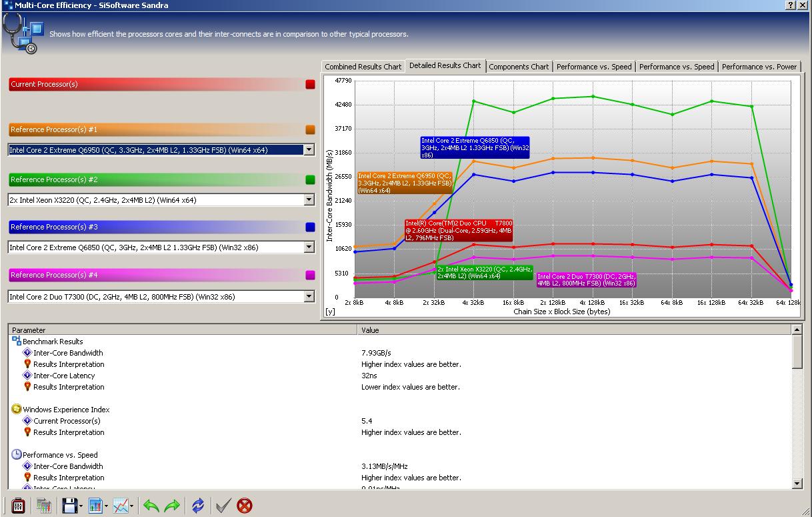Select the 5.4 Windows Experience value
This screenshot has width=812, height=517.
pos(367,420)
